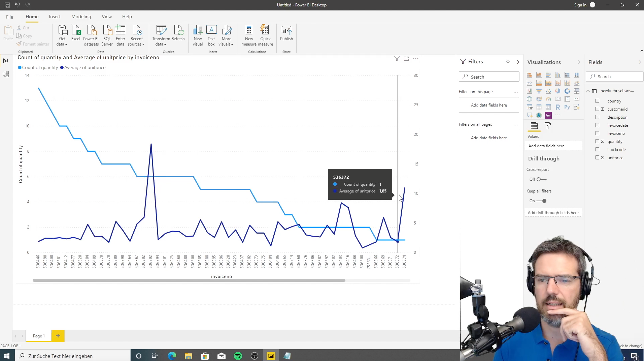Open chart More options ellipsis

pos(416,59)
